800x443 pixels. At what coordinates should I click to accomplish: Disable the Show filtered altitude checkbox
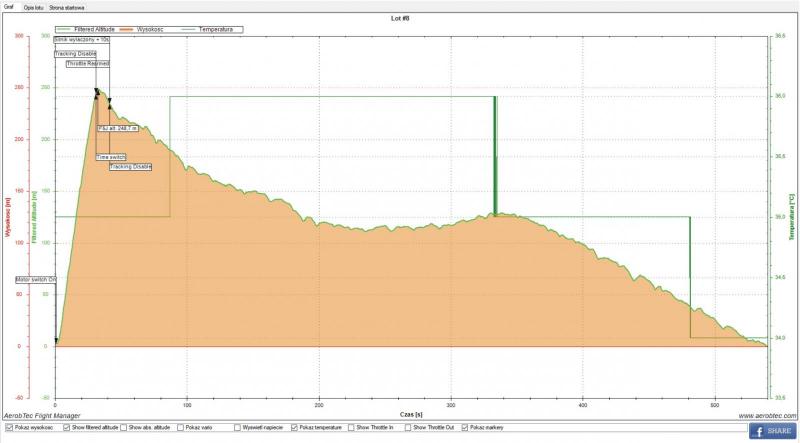coord(67,427)
